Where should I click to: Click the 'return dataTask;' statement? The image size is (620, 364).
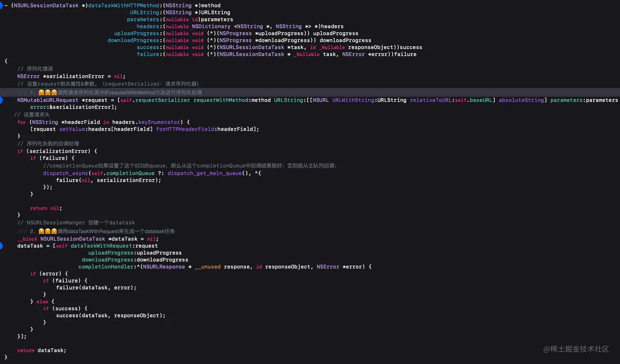pyautogui.click(x=41, y=350)
